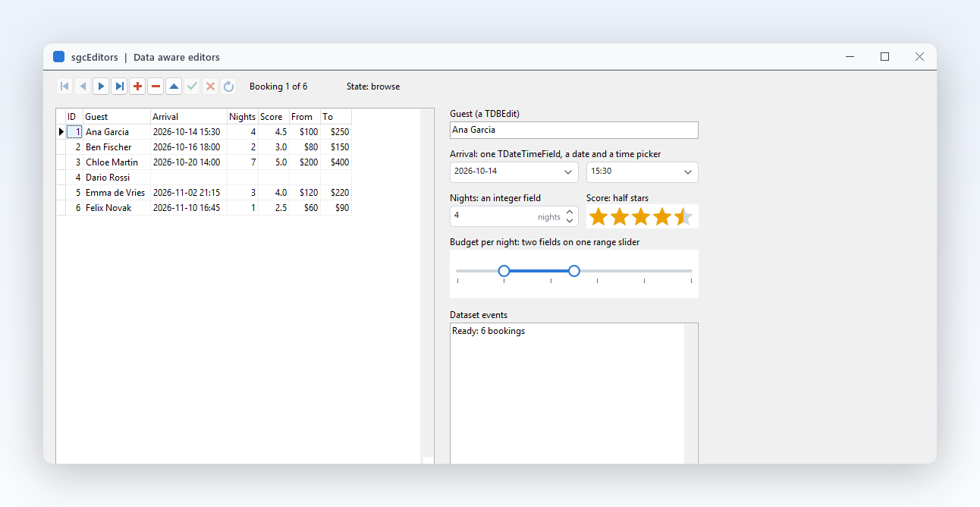Select the Felix Novak row
Screen dimensions: 980x507
click(x=204, y=208)
